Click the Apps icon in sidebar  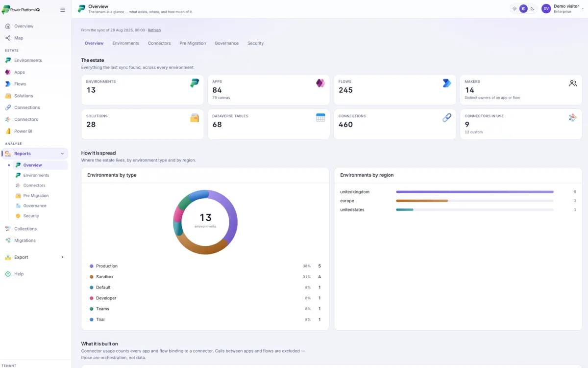[8, 72]
